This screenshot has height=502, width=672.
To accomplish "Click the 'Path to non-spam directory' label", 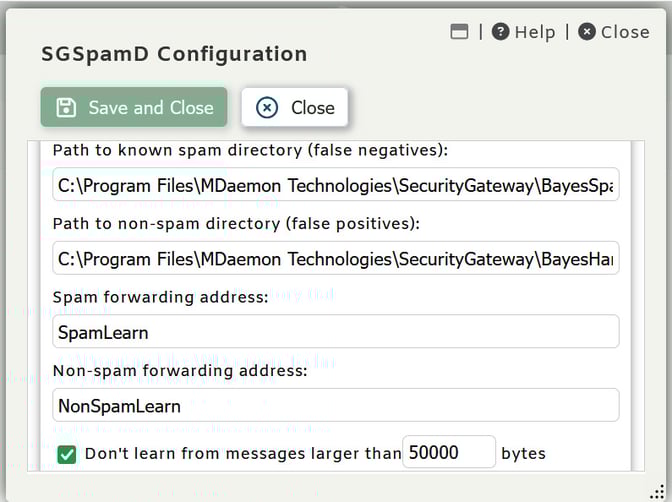I will [x=236, y=224].
